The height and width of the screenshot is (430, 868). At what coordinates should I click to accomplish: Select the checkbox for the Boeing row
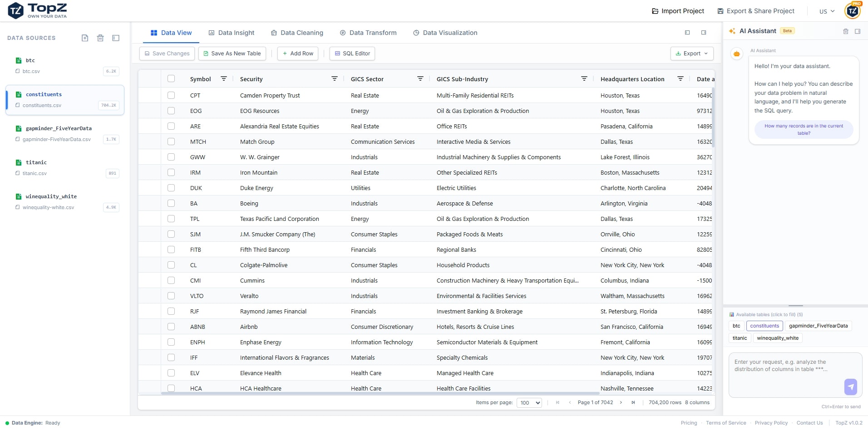171,203
